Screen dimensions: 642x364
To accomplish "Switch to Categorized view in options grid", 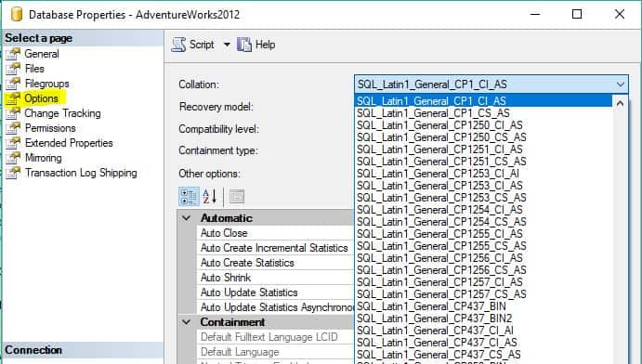I will point(189,197).
